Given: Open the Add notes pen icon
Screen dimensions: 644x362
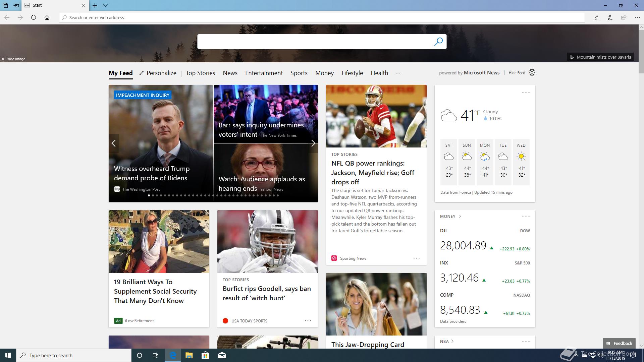Looking at the screenshot, I should [610, 17].
